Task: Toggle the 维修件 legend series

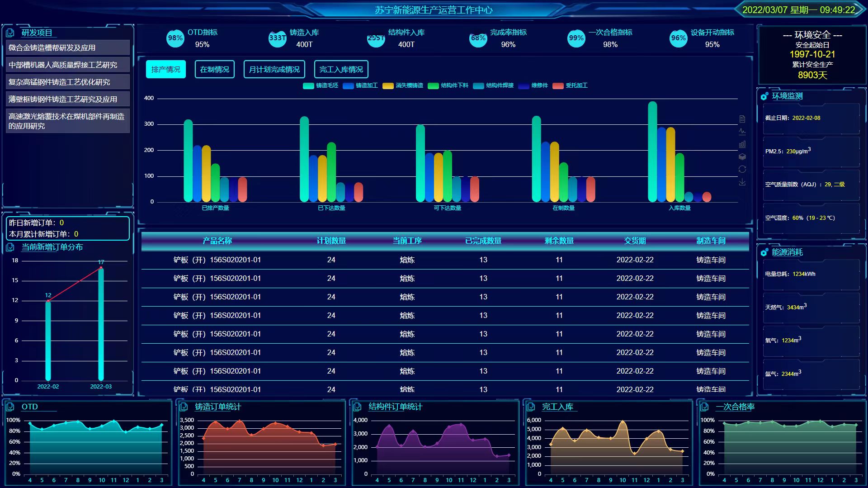Action: click(533, 85)
